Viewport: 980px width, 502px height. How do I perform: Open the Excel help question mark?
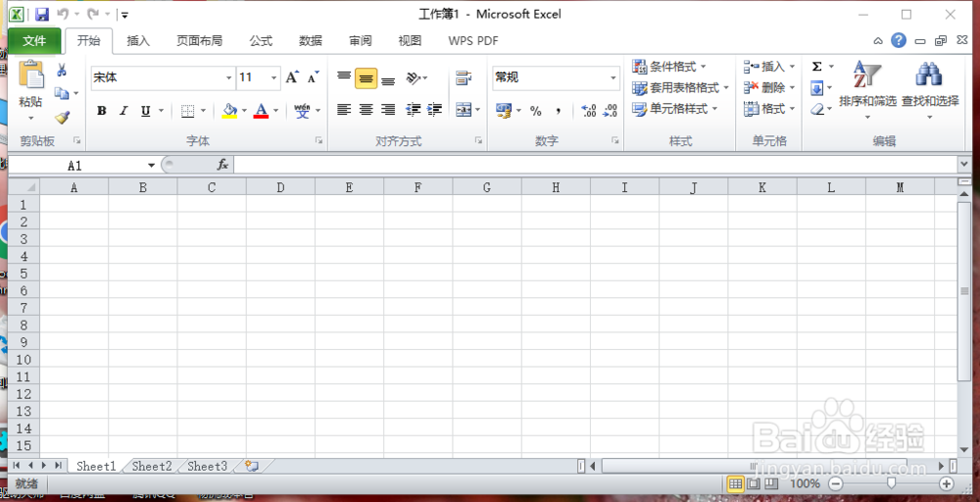(898, 41)
